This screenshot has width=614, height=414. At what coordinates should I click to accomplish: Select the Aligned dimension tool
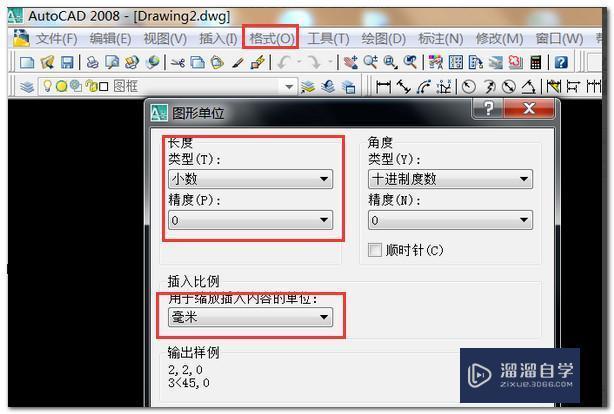403,87
